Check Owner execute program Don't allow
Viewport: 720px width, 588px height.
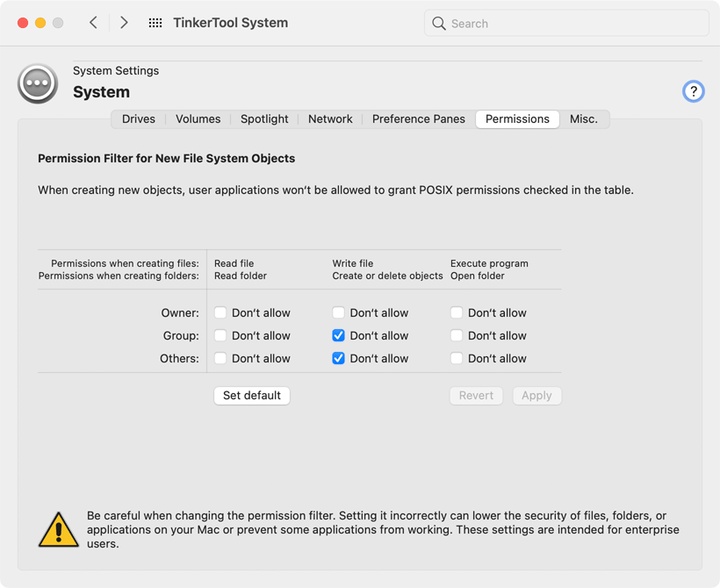point(457,312)
